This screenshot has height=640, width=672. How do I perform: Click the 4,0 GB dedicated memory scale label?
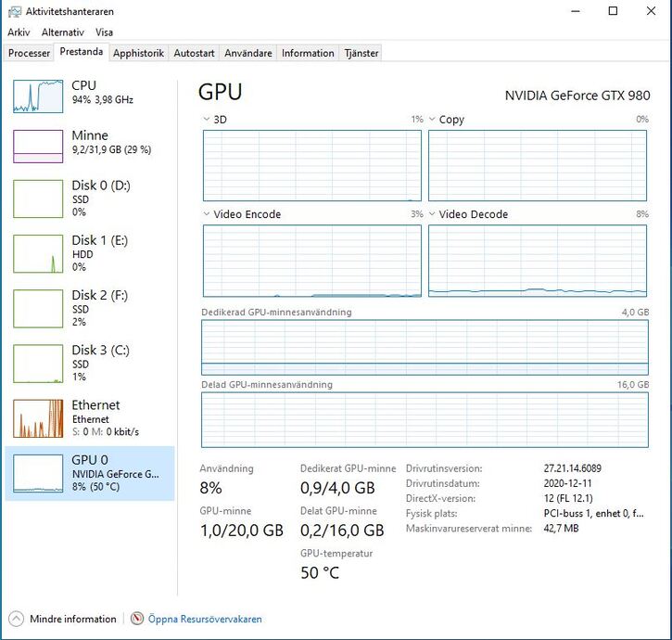click(x=635, y=313)
